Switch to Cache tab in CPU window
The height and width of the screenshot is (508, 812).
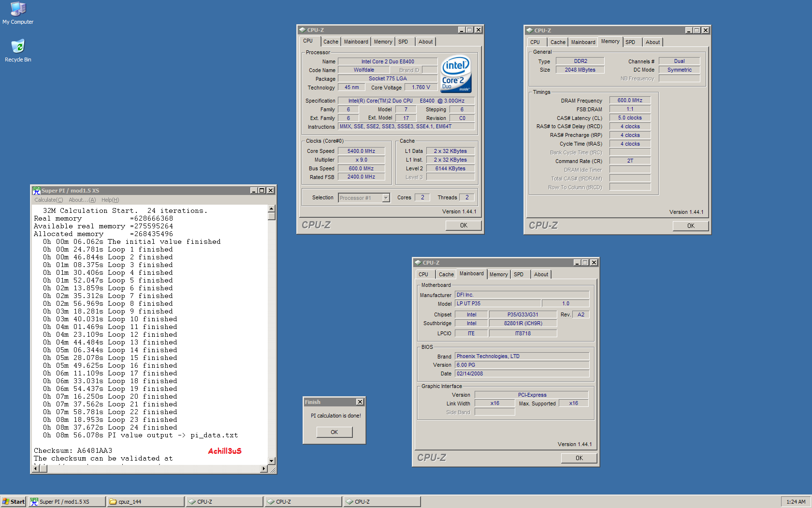331,42
